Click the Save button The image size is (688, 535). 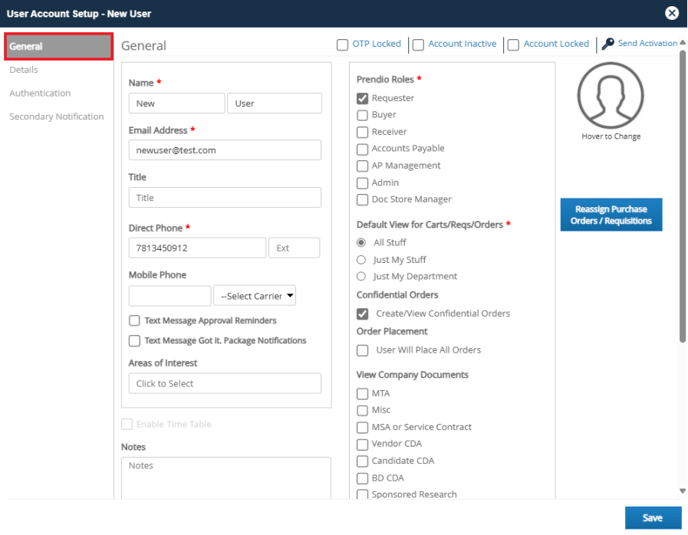pyautogui.click(x=652, y=518)
